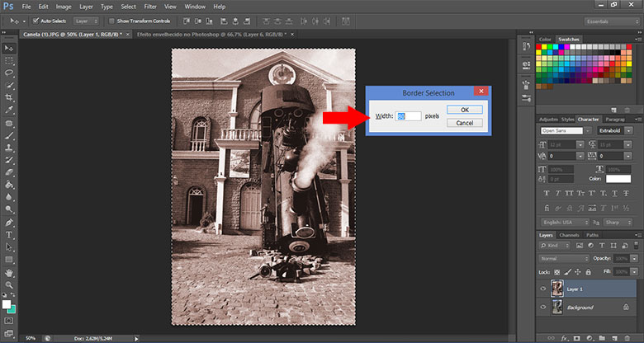This screenshot has width=644, height=343.
Task: Switch to the Channels tab
Action: click(x=571, y=235)
